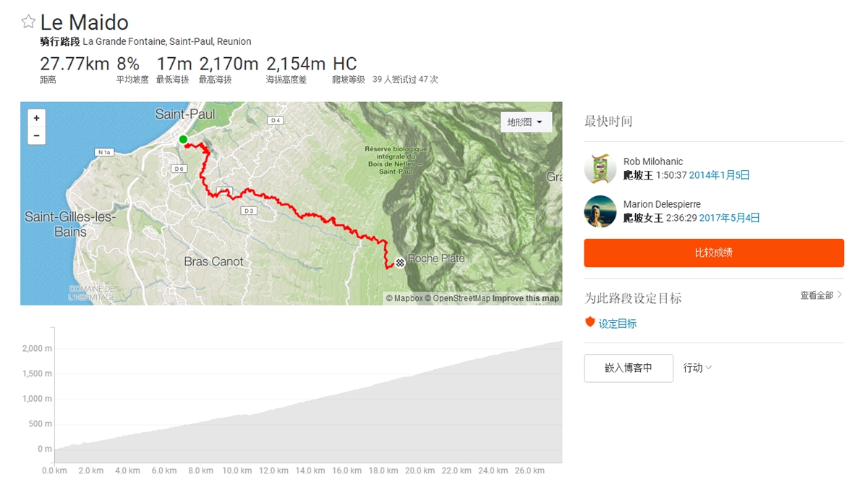Click the orange shield goal icon
This screenshot has width=868, height=485.
pos(590,323)
